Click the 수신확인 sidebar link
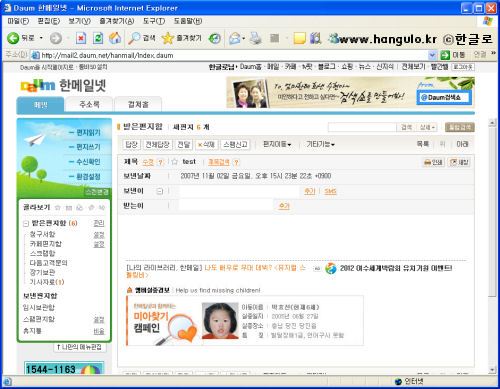 point(88,162)
